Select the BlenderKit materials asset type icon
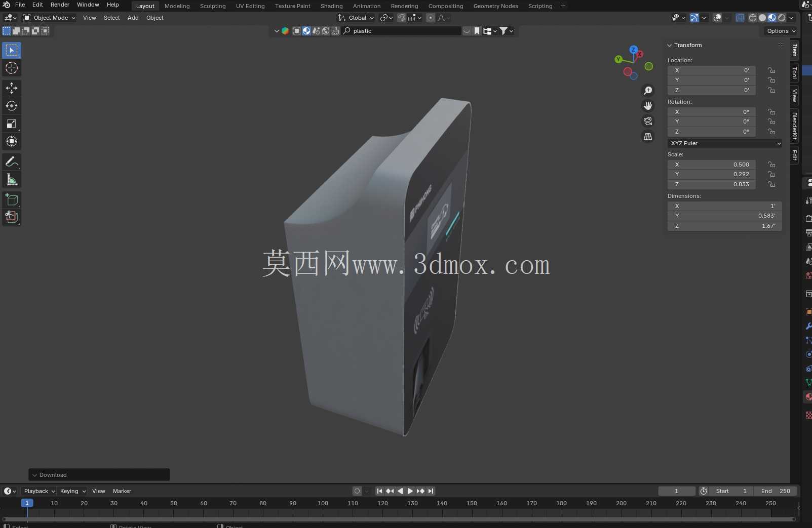 pos(306,31)
